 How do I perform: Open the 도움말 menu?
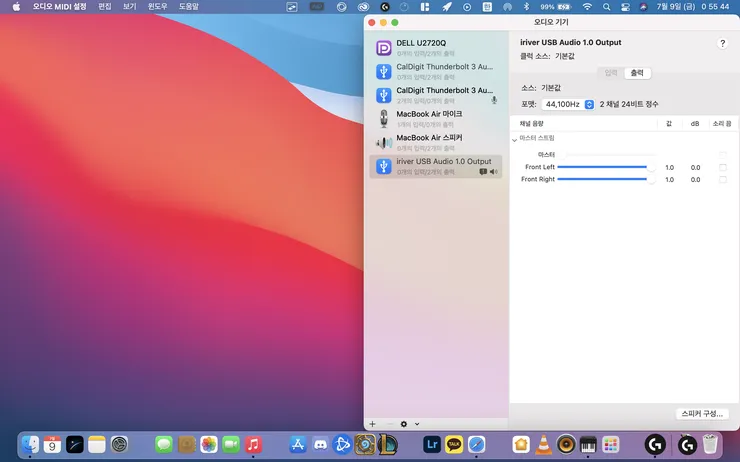(x=189, y=7)
